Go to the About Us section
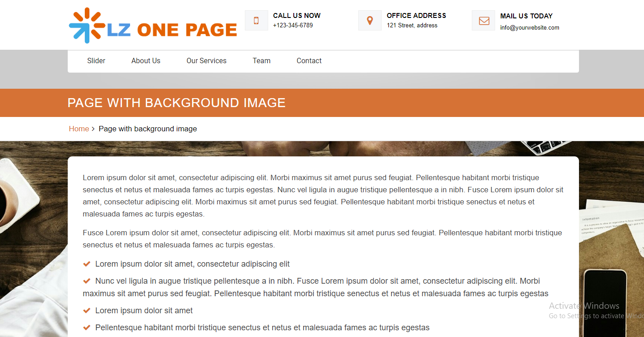This screenshot has height=337, width=644. tap(146, 61)
